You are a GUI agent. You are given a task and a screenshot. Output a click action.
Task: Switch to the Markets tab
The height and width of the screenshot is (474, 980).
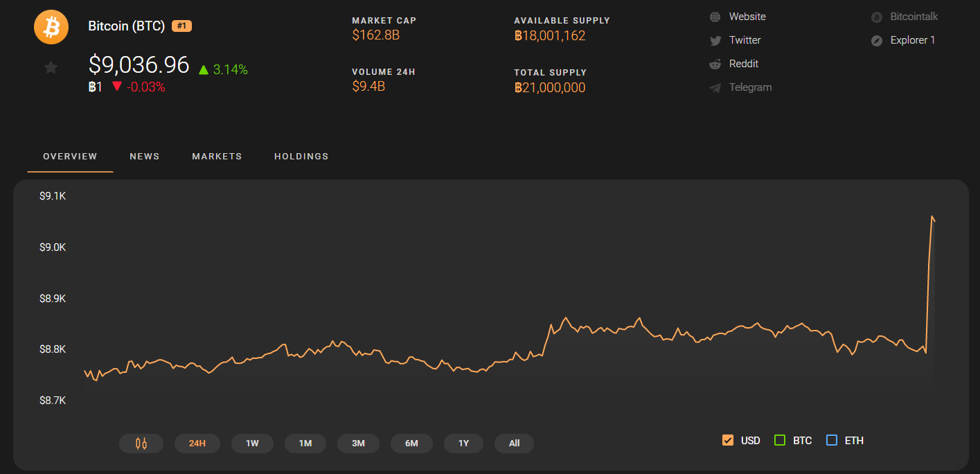pos(217,157)
